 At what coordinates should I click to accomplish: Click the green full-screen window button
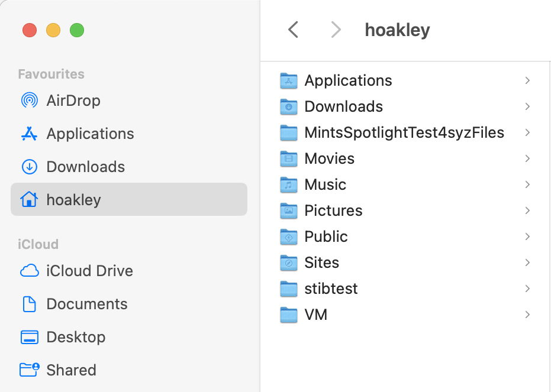click(x=77, y=30)
